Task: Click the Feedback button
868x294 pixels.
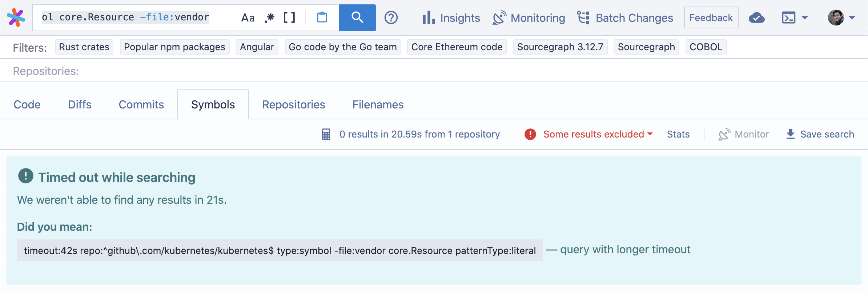Action: pos(711,17)
